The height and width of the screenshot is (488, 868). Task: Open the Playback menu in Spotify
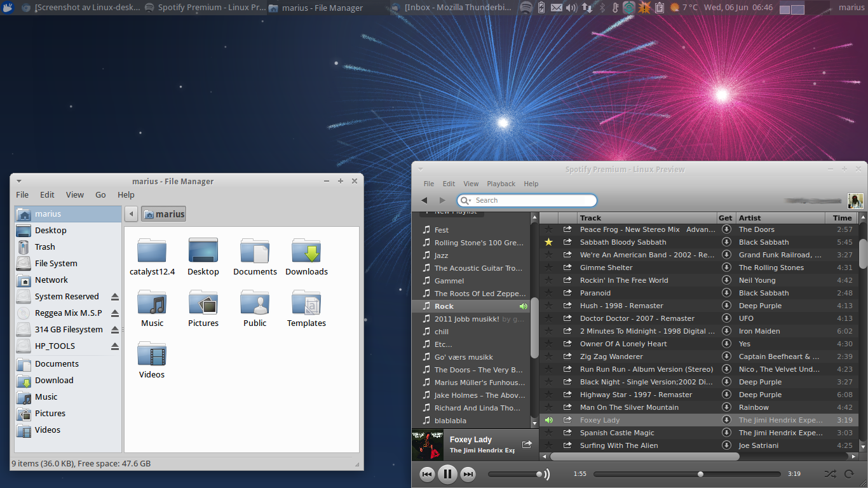tap(501, 184)
